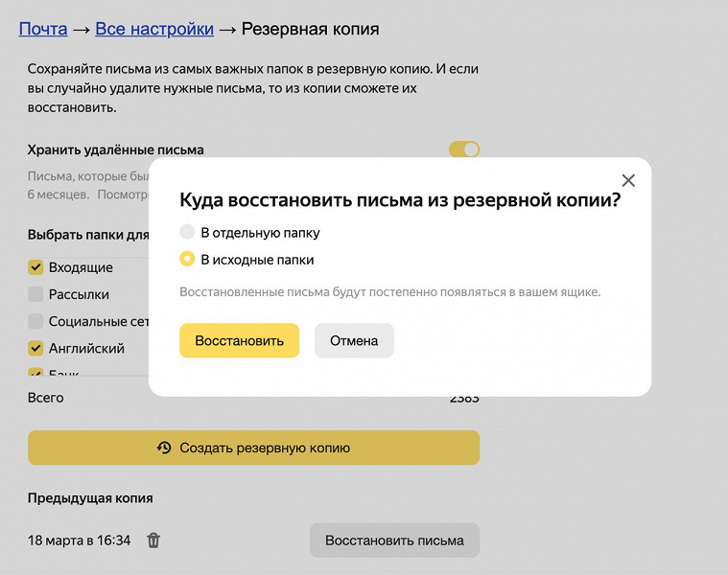
Task: Click the 'Входящие' folder label
Action: pyautogui.click(x=81, y=267)
